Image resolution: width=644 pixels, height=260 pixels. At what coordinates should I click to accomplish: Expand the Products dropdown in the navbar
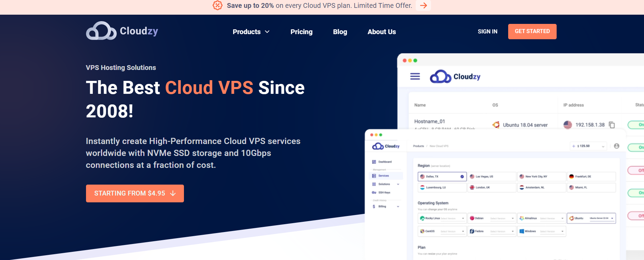coord(251,32)
